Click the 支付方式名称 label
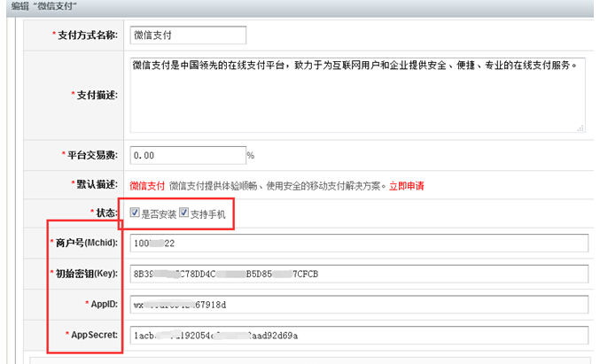 (89, 35)
